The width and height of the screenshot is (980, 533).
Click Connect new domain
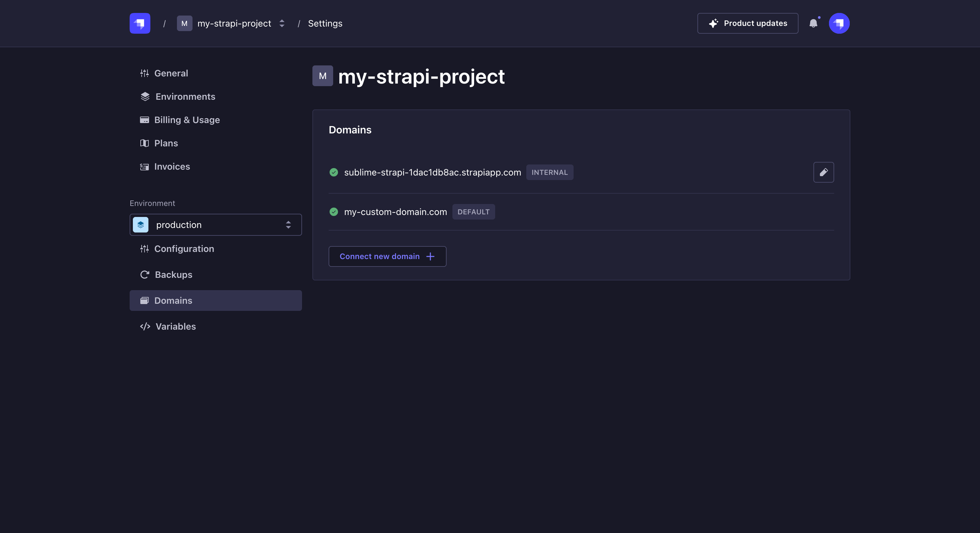387,256
